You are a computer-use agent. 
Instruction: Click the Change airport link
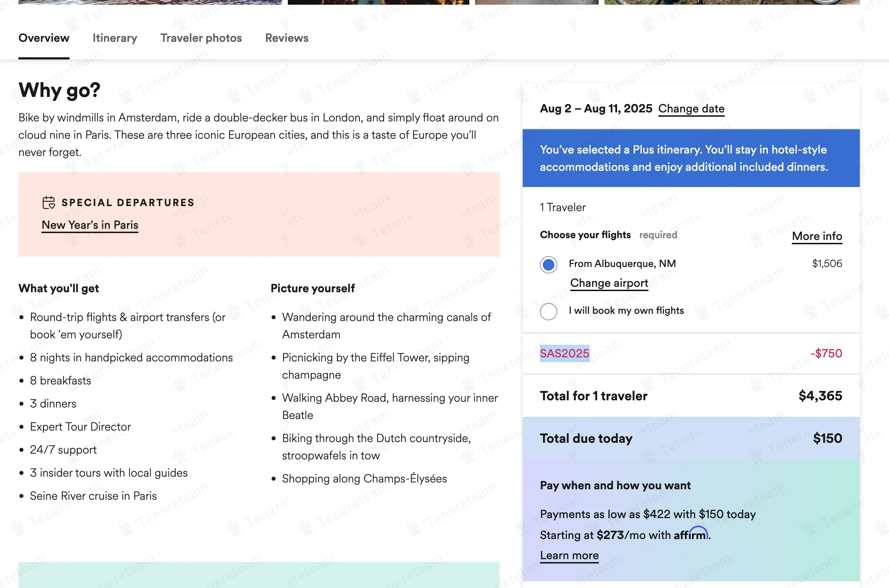click(609, 283)
